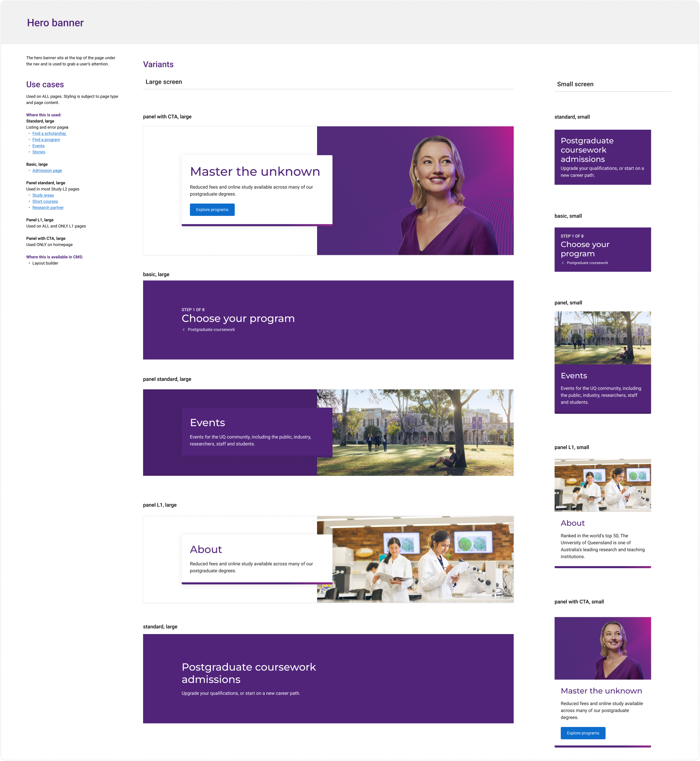Click the back chevron in large basic banner
The width and height of the screenshot is (700, 761).
tap(184, 330)
